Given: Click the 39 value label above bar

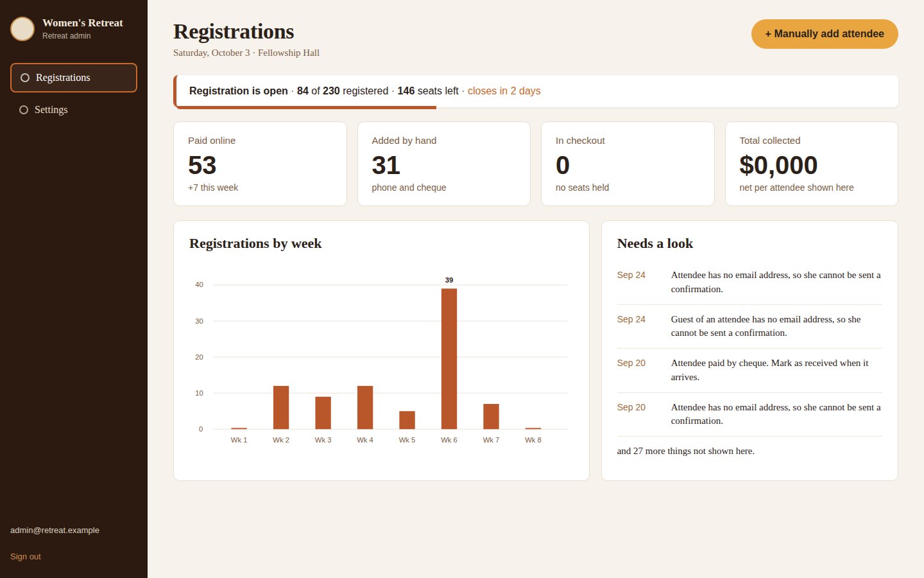Looking at the screenshot, I should pyautogui.click(x=449, y=280).
